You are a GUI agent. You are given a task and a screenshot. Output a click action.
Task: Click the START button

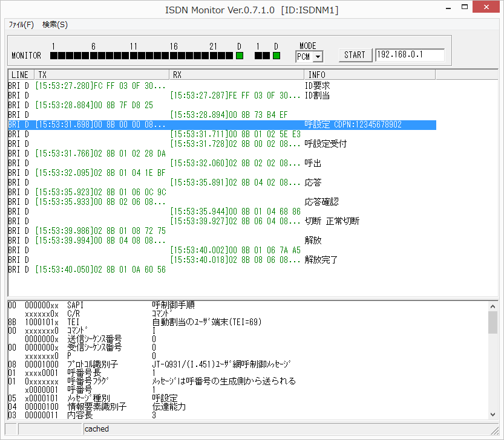tap(355, 55)
